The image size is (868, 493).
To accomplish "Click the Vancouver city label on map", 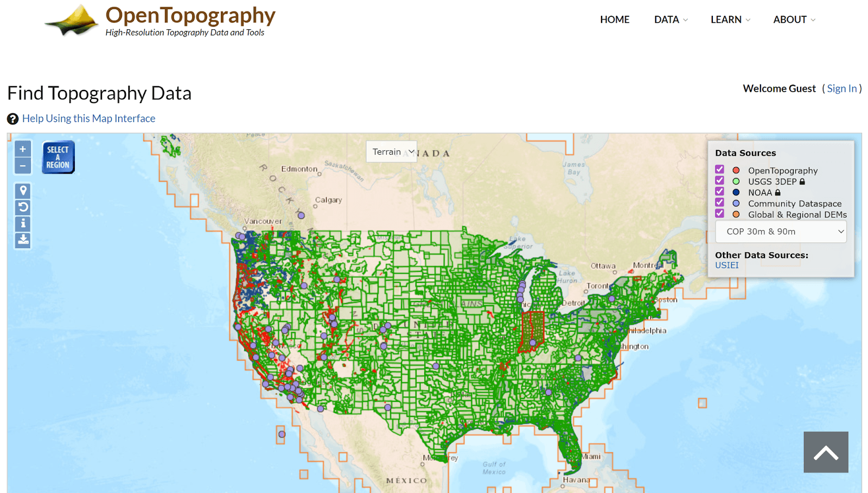I will coord(263,221).
